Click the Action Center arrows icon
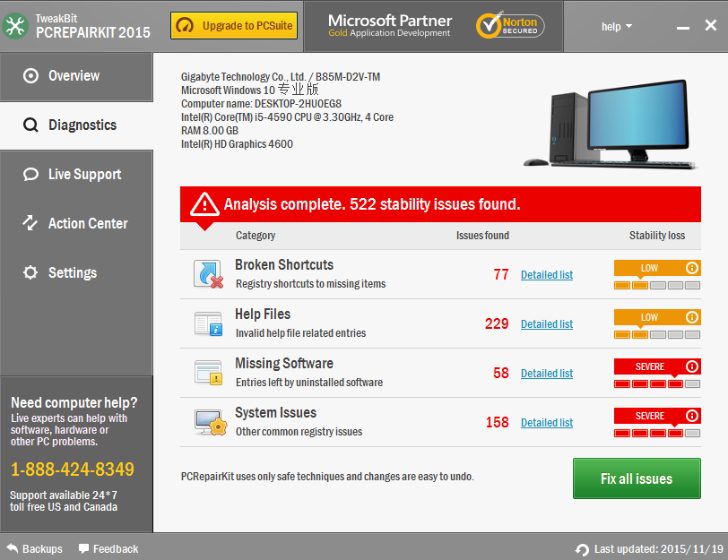The height and width of the screenshot is (560, 728). pyautogui.click(x=30, y=223)
